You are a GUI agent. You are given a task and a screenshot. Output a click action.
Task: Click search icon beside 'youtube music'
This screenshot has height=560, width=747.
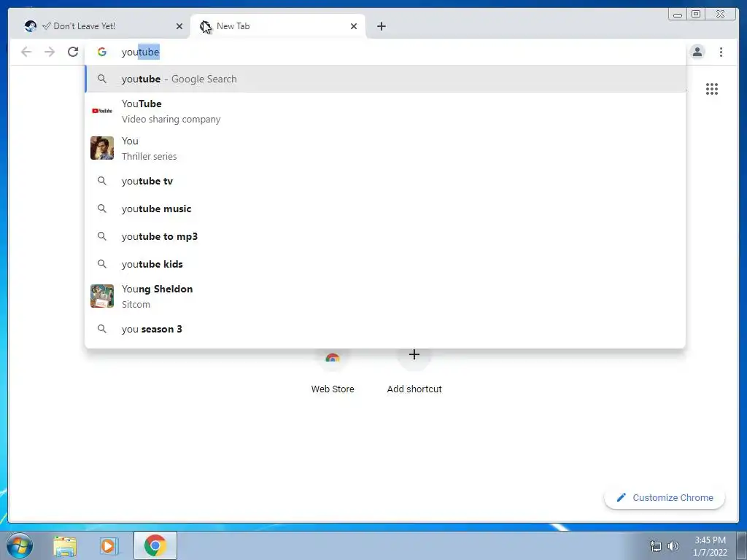[x=102, y=209]
